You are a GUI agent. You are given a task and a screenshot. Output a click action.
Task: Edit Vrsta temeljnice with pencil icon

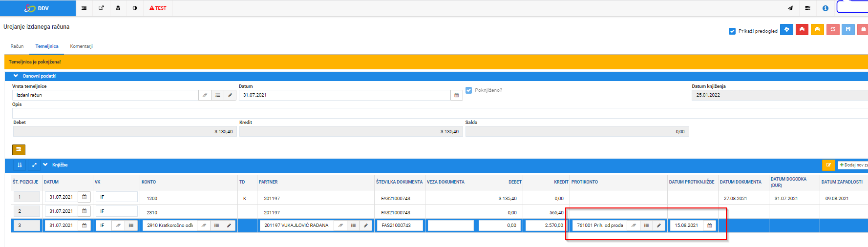point(230,95)
